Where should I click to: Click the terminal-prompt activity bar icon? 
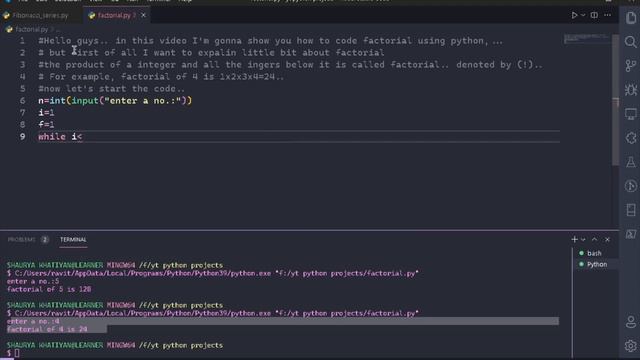tap(631, 234)
